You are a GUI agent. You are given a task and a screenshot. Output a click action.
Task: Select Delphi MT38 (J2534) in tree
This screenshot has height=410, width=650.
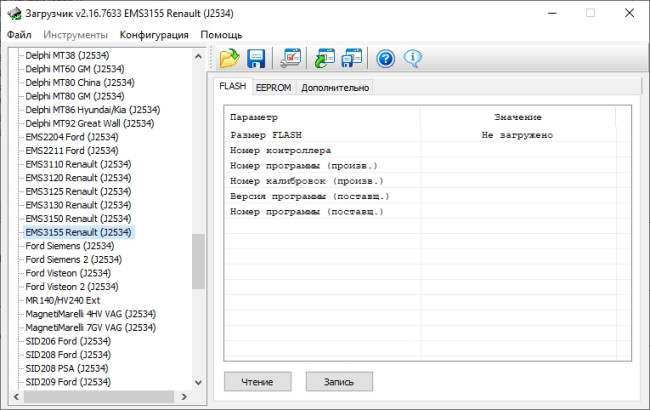pyautogui.click(x=67, y=55)
